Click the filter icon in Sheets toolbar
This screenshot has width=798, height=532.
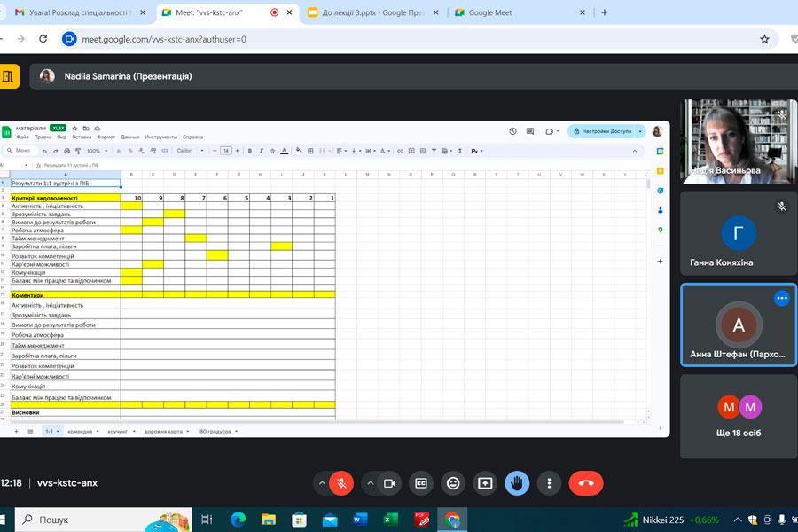tap(434, 151)
